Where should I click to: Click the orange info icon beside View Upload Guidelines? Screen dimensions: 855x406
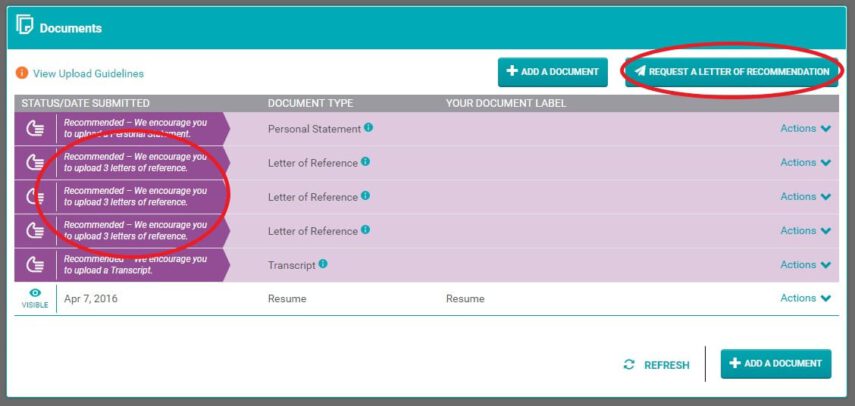pos(22,73)
